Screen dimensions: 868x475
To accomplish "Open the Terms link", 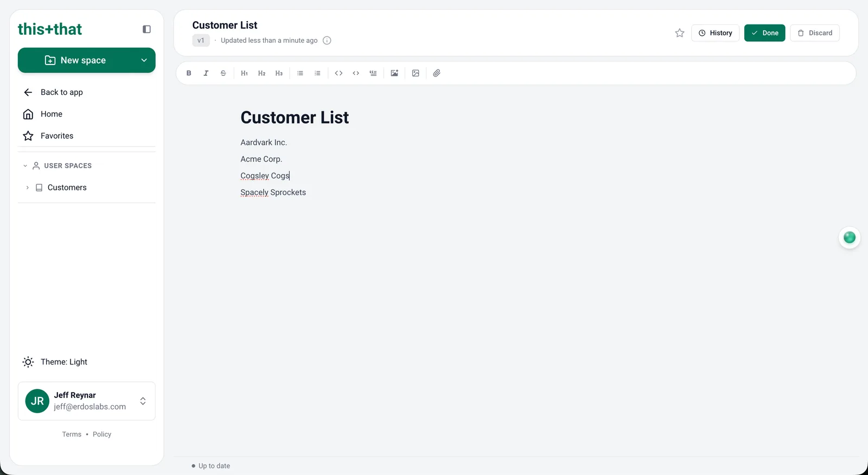I will pos(72,434).
